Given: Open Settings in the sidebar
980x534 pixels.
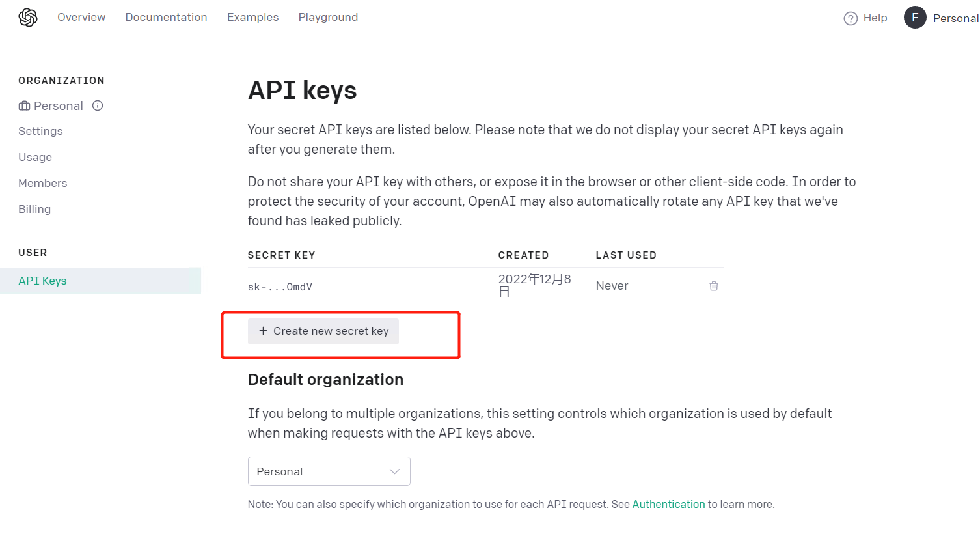Looking at the screenshot, I should click(x=40, y=131).
